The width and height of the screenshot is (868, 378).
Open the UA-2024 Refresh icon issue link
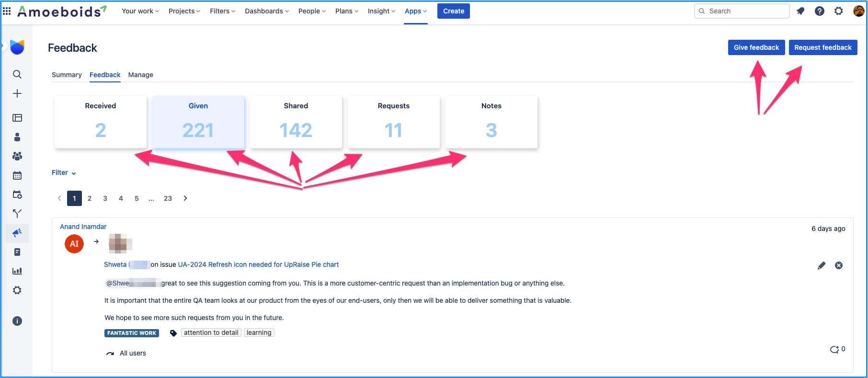tap(258, 264)
